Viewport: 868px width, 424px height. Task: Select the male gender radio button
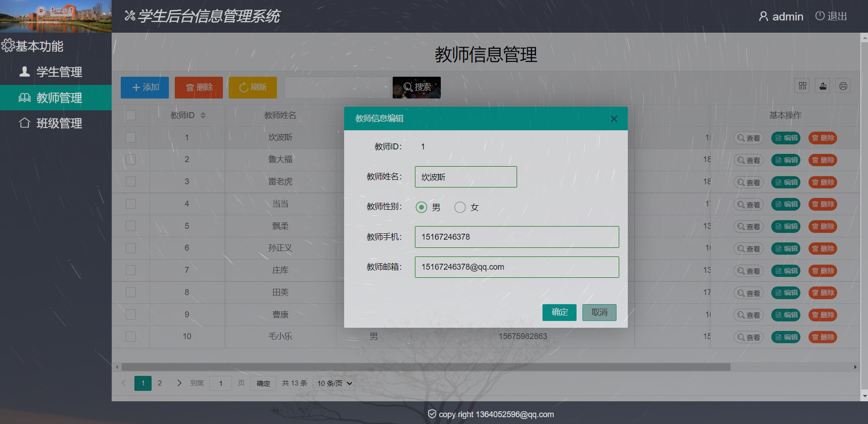[421, 207]
